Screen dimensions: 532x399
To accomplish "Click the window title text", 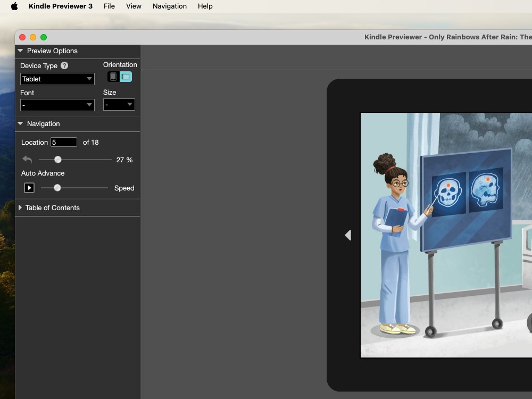I will 448,37.
